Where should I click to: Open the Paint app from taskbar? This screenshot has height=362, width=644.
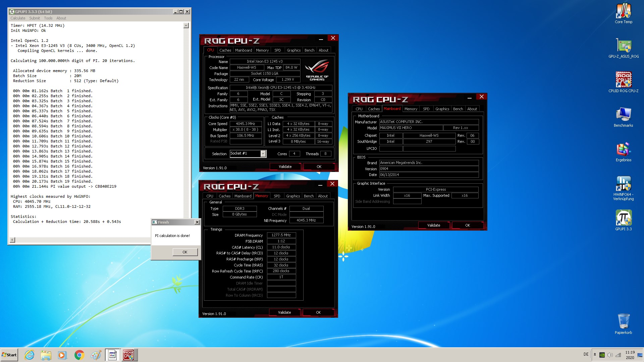click(96, 355)
